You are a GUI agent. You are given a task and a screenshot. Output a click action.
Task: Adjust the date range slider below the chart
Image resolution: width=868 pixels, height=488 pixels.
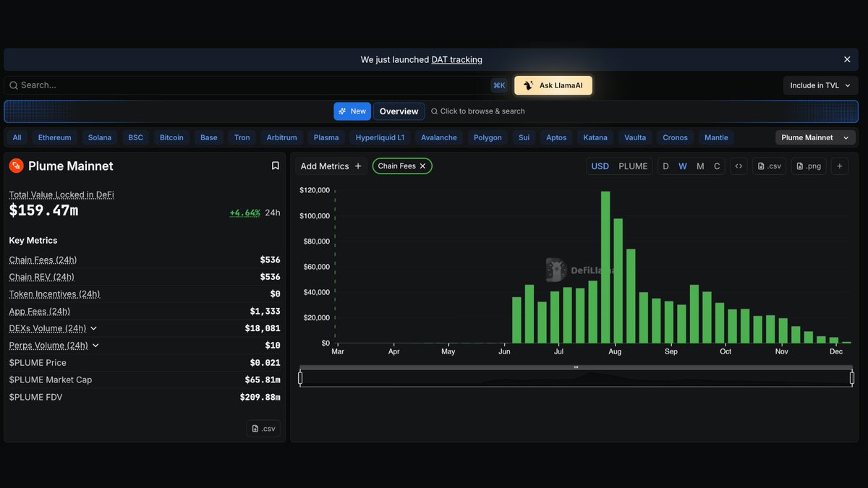[x=575, y=377]
